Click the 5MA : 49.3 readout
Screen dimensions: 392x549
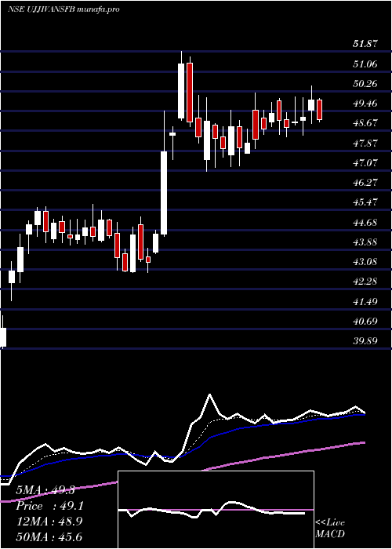[45, 490]
